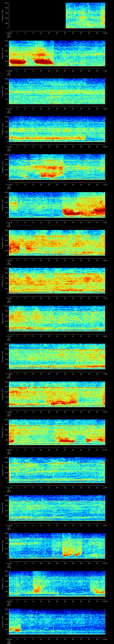Select the spectrogram panel starting at 13:15:00

(x=57, y=243)
